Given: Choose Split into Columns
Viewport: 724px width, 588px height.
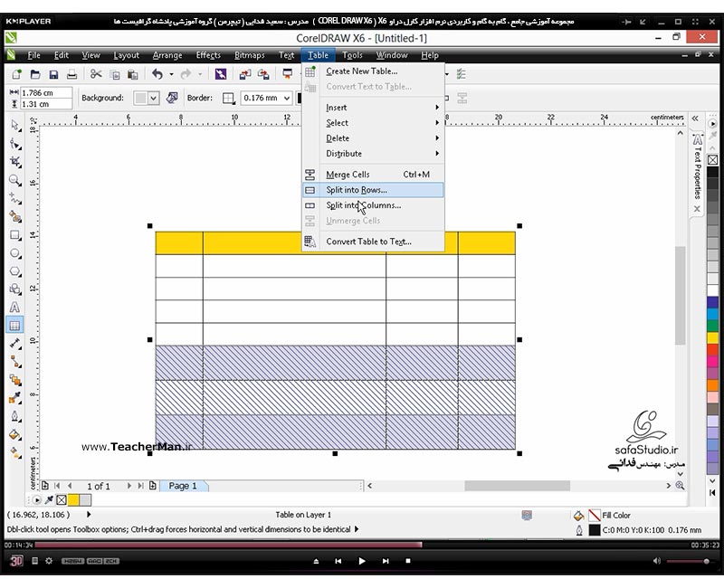Looking at the screenshot, I should coord(373,205).
